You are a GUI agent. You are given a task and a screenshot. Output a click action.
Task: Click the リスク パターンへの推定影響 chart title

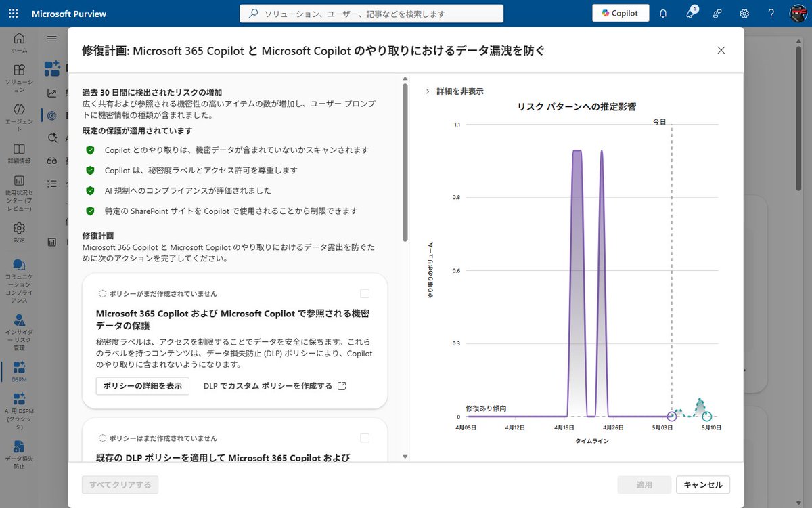click(x=577, y=106)
